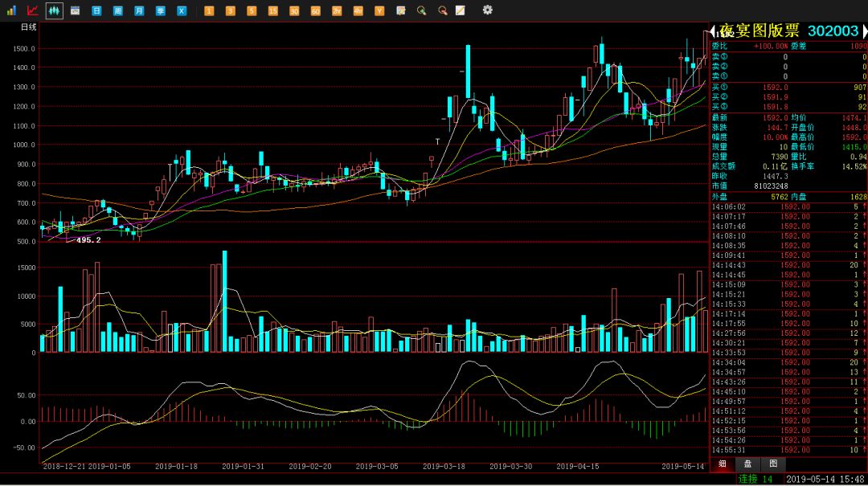
Task: Click the stock name 夜宴图版票
Action: pyautogui.click(x=759, y=31)
